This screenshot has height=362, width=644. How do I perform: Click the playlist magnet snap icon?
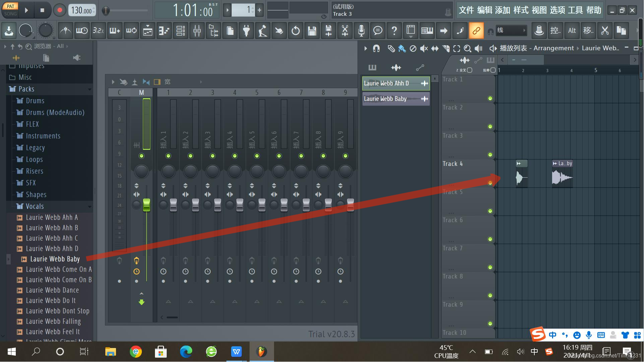click(x=376, y=49)
